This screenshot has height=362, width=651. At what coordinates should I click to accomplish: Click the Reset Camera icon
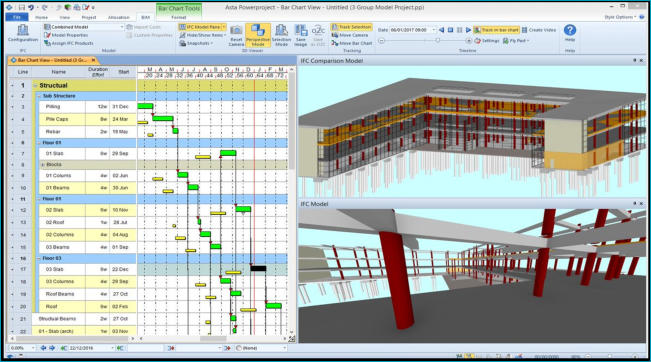tap(236, 35)
